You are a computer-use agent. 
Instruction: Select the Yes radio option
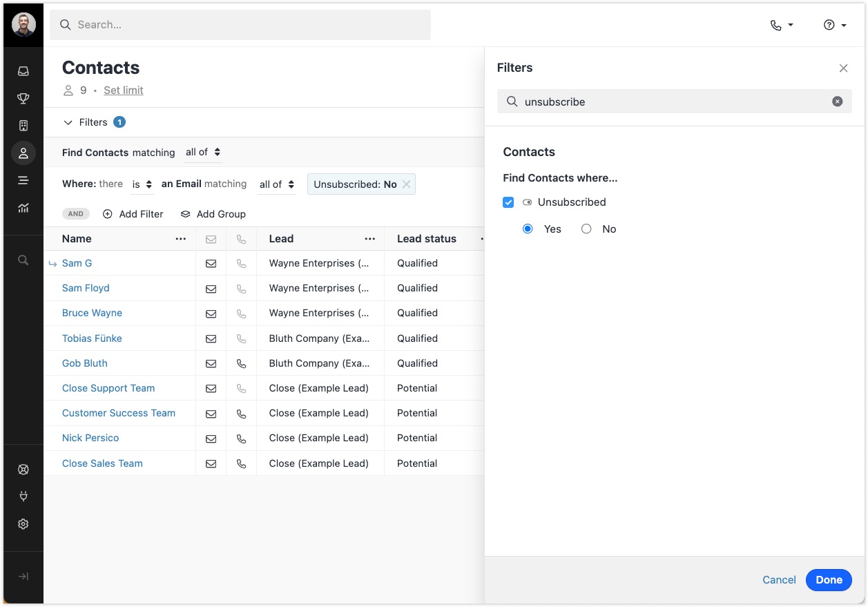click(528, 229)
